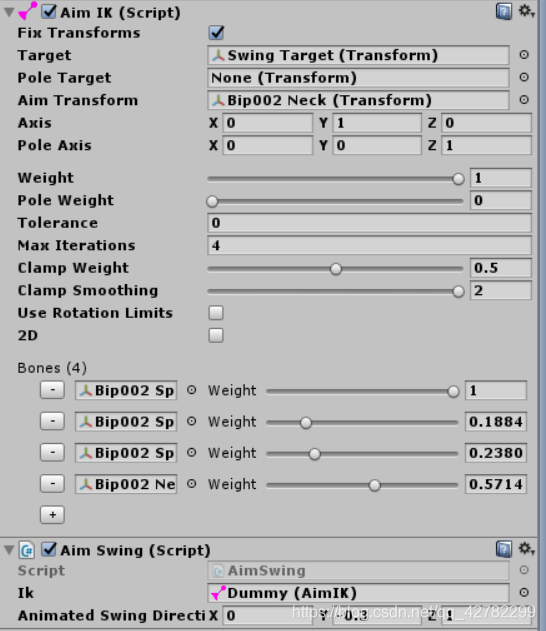Click the pink Aim IK component icon
This screenshot has width=546, height=631.
(x=27, y=11)
